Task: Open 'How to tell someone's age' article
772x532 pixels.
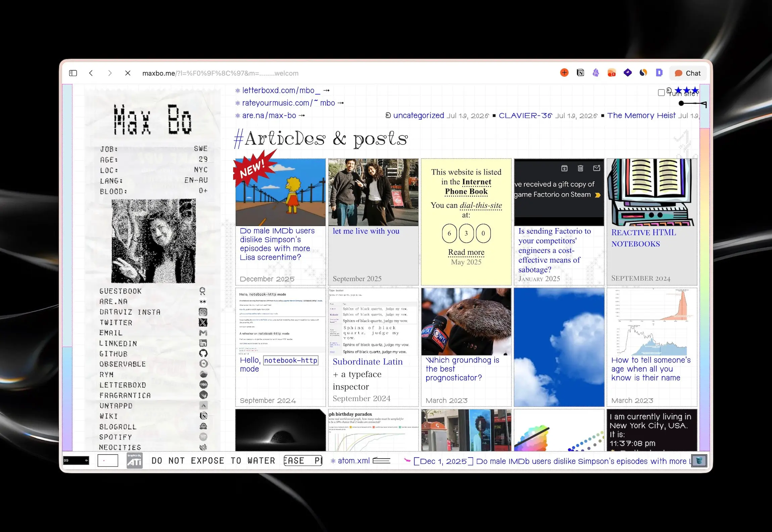Action: click(651, 369)
